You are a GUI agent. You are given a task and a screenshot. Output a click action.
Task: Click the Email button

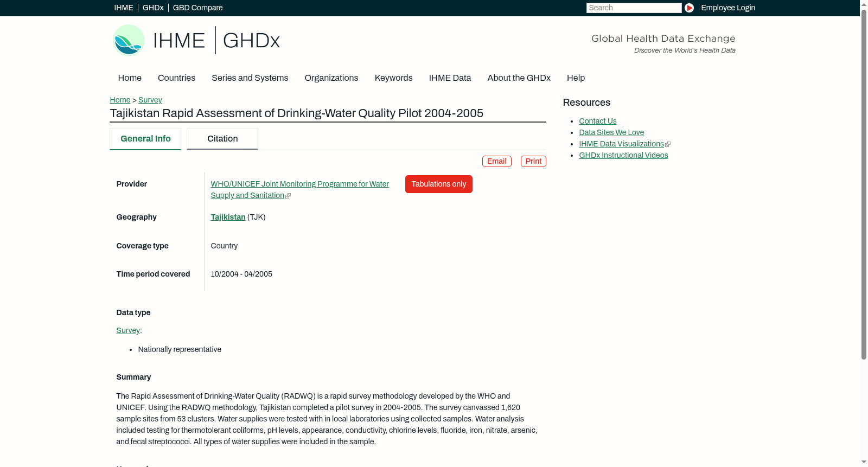pos(497,162)
